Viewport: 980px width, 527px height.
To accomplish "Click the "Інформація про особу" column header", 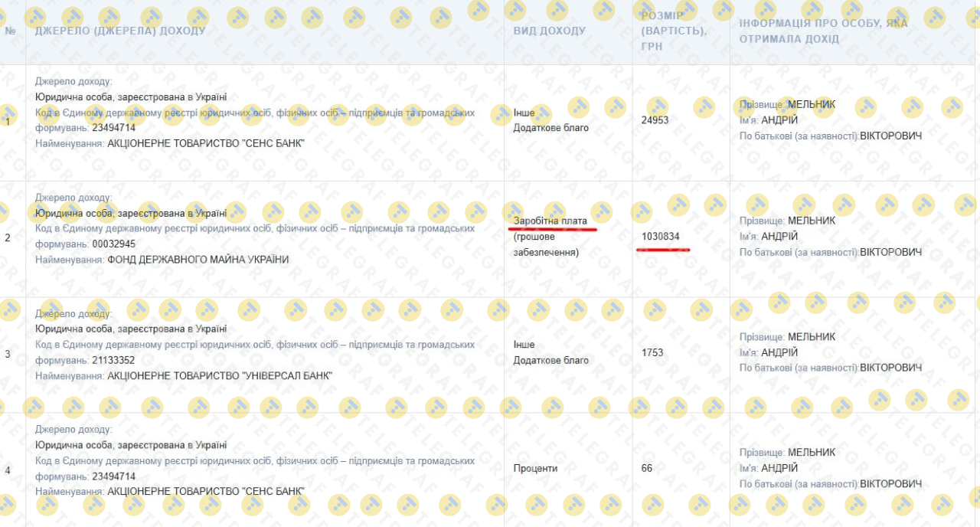I will 823,31.
